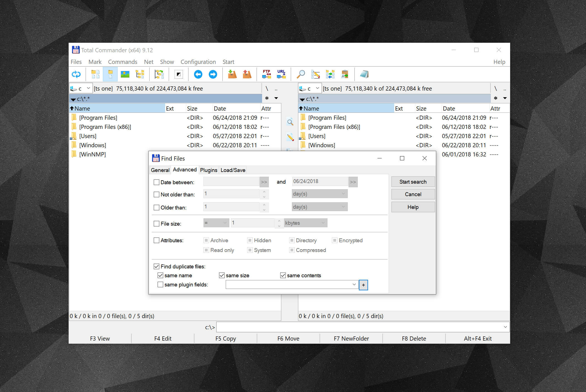This screenshot has height=392, width=586.
Task: Switch to the Advanced tab
Action: click(184, 170)
